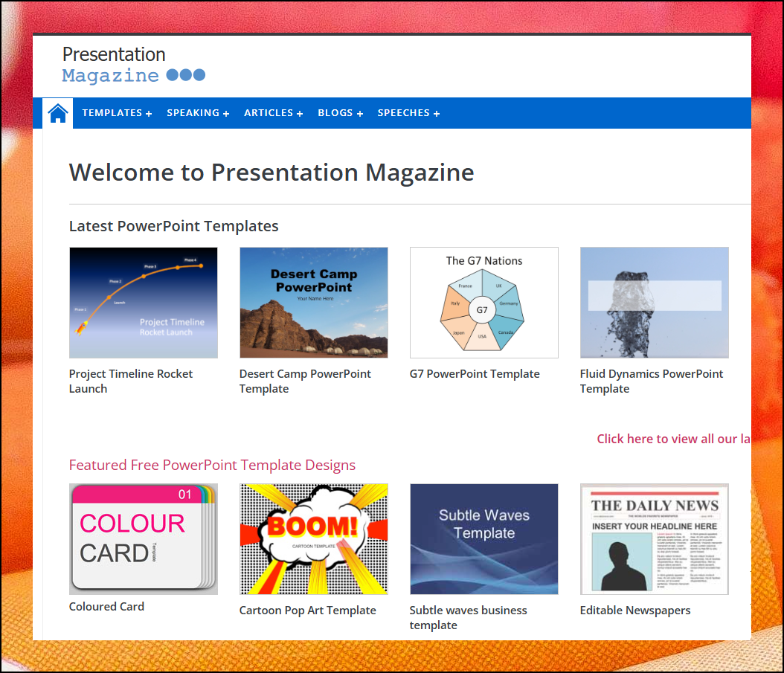Screen dimensions: 784x673
Task: Click the Project Timeline Rocket Launch link
Action: pos(130,381)
